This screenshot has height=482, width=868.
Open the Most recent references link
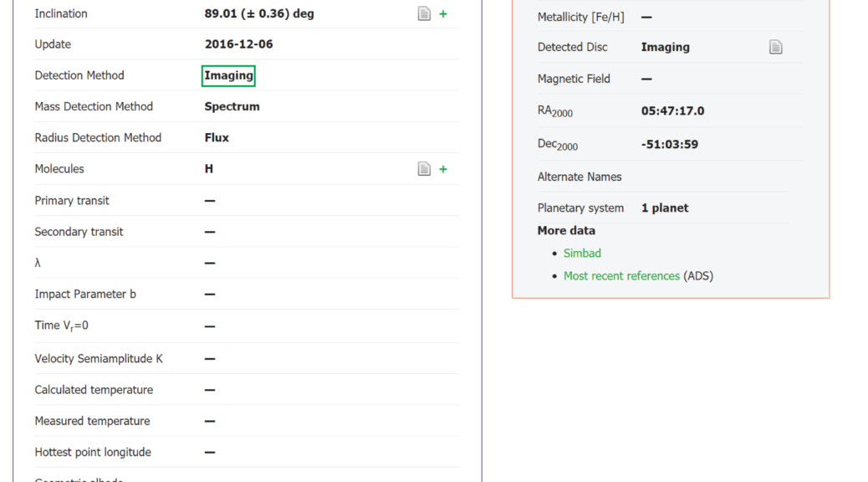(621, 275)
